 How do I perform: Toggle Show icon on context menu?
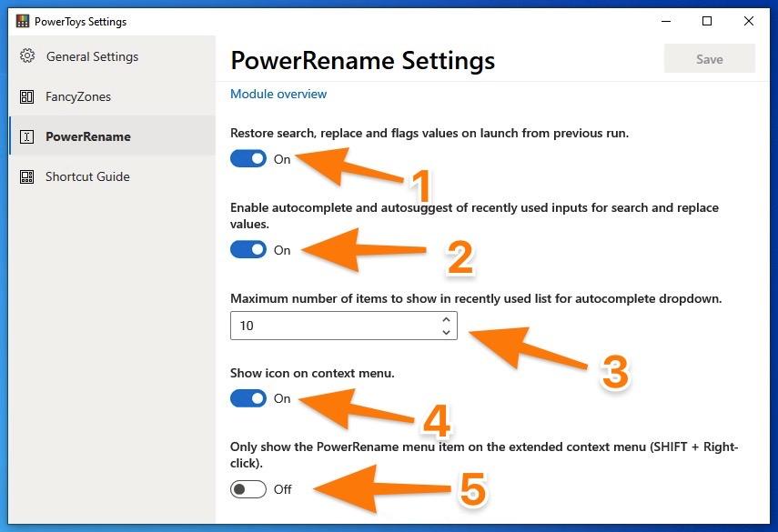click(x=248, y=398)
